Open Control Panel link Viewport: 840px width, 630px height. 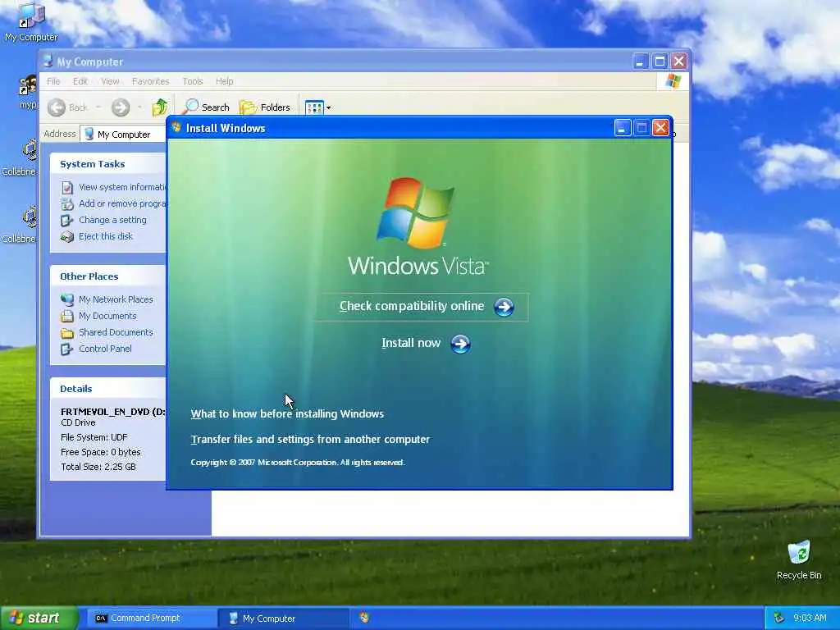105,349
